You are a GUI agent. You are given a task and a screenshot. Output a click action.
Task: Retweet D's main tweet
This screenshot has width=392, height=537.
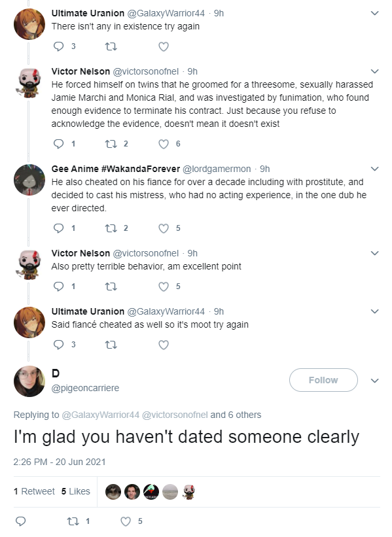coord(73,521)
